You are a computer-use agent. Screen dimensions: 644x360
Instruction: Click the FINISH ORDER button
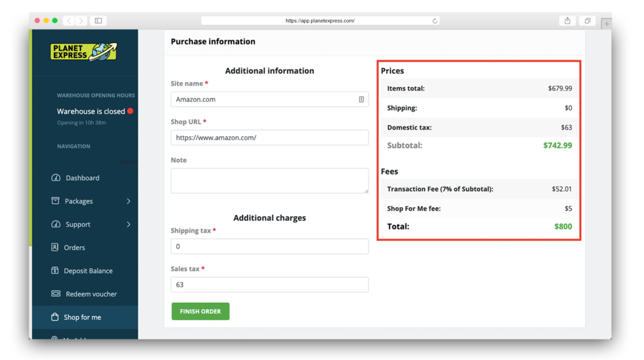pos(201,311)
